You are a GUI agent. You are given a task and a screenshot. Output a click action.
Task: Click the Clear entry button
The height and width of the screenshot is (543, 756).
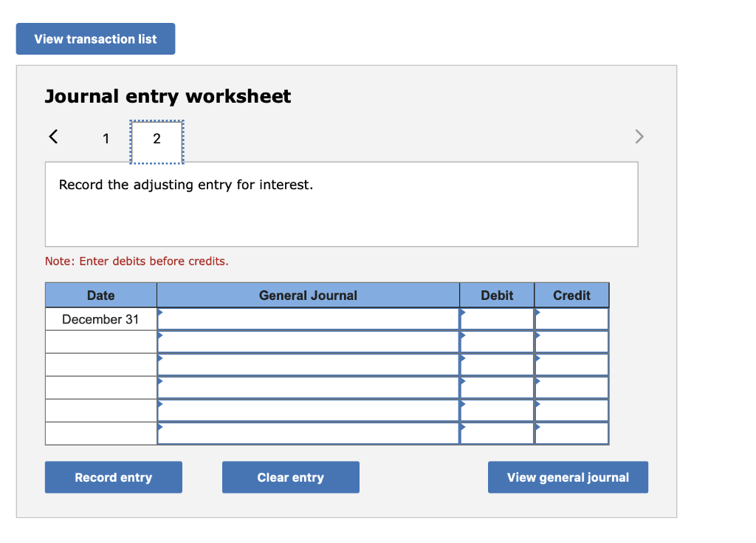(290, 477)
